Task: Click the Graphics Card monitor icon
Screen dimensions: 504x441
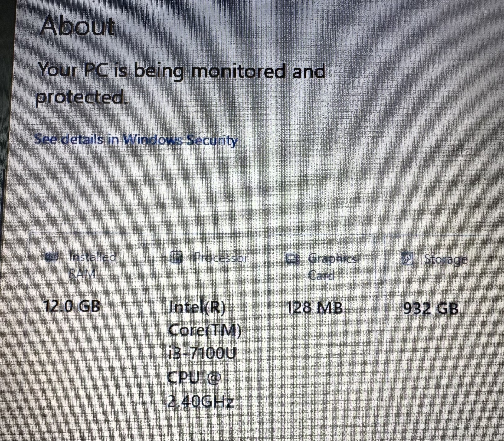Action: pyautogui.click(x=293, y=259)
